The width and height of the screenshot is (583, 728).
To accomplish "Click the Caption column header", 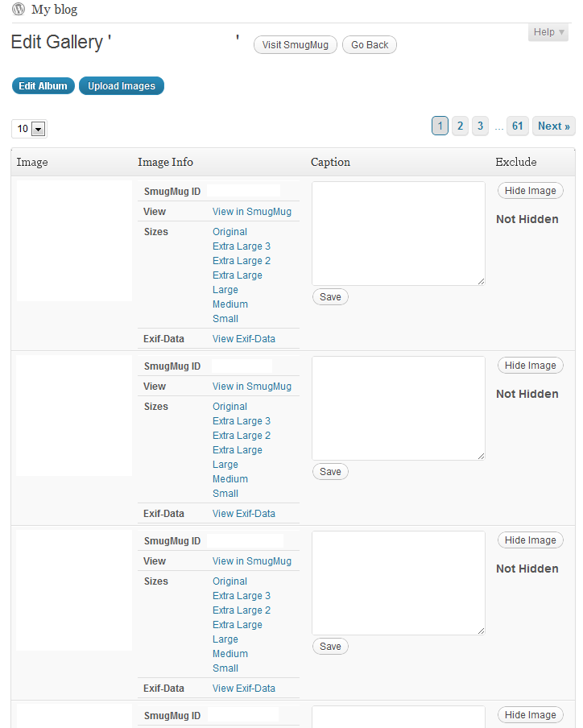I will click(x=330, y=162).
